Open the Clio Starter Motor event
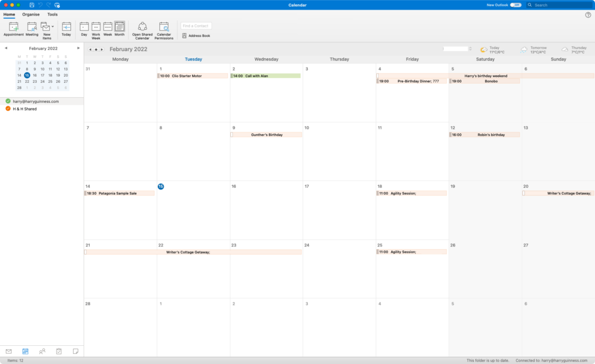 point(193,76)
